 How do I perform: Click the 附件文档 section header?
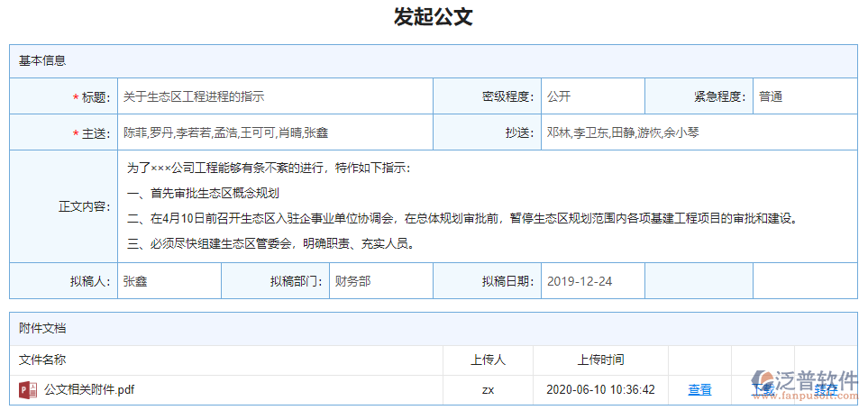(x=434, y=329)
